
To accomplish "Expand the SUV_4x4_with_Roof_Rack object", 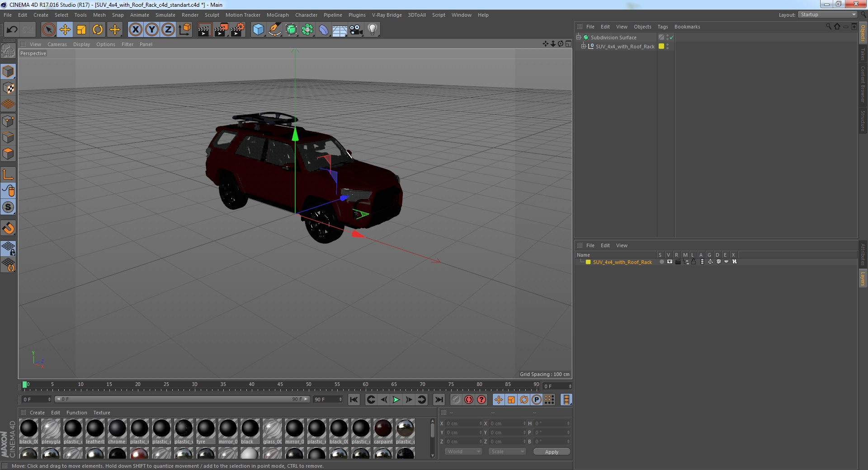I will (x=583, y=46).
